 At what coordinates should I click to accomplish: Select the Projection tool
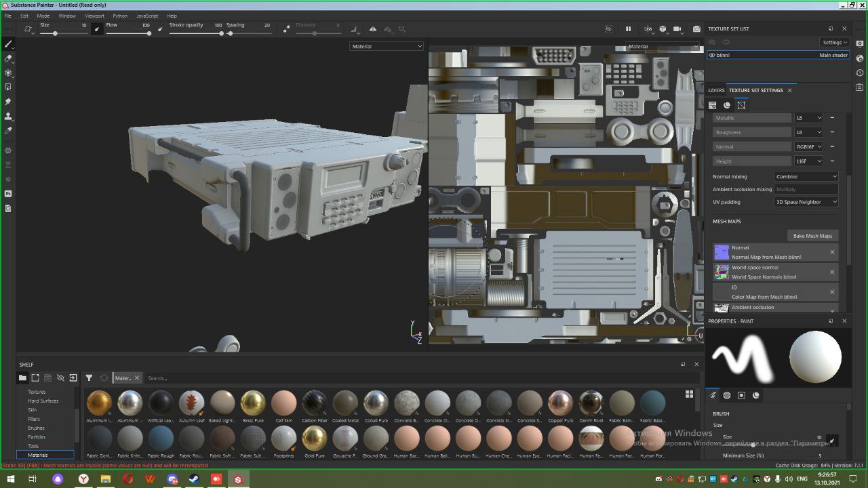8,73
